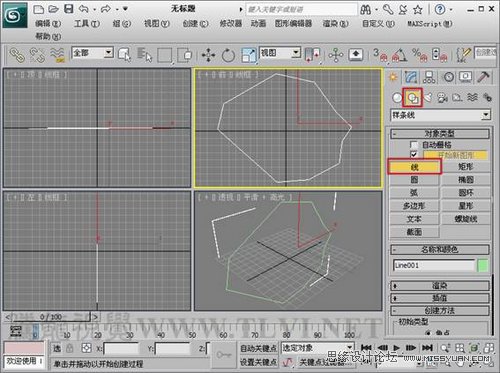Click the New Scene icon in title bar
Viewport: 500px width, 373px height.
click(x=39, y=9)
